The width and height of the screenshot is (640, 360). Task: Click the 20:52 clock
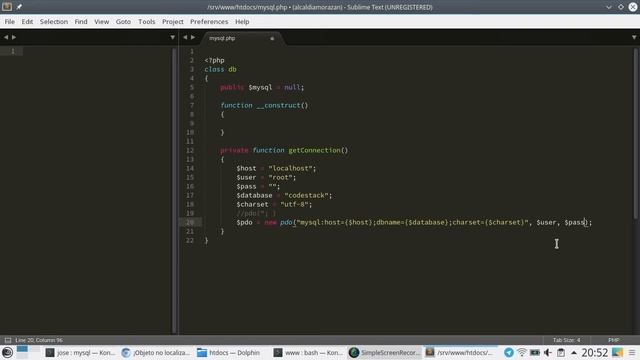[x=595, y=352]
